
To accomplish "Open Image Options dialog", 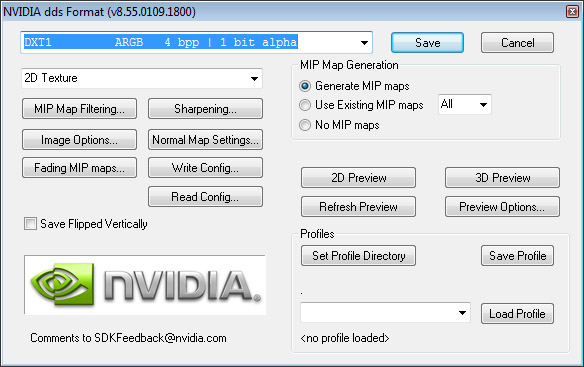I will [79, 140].
